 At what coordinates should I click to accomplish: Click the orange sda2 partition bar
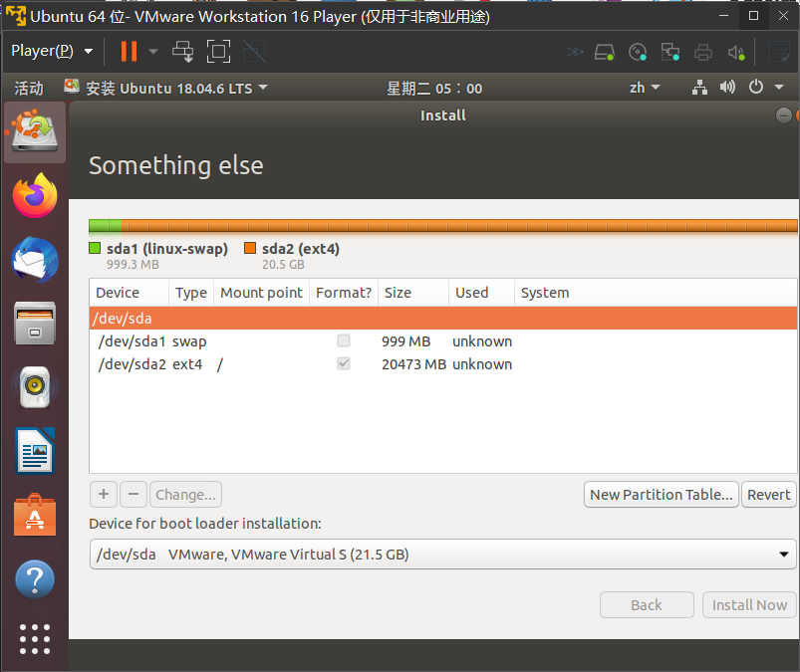(x=458, y=226)
